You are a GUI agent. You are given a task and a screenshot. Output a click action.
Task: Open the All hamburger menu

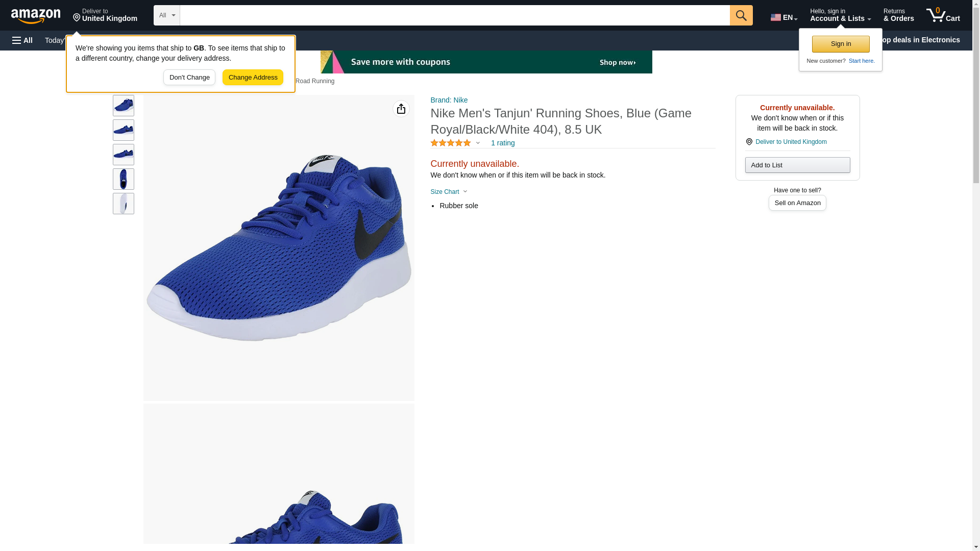click(22, 40)
